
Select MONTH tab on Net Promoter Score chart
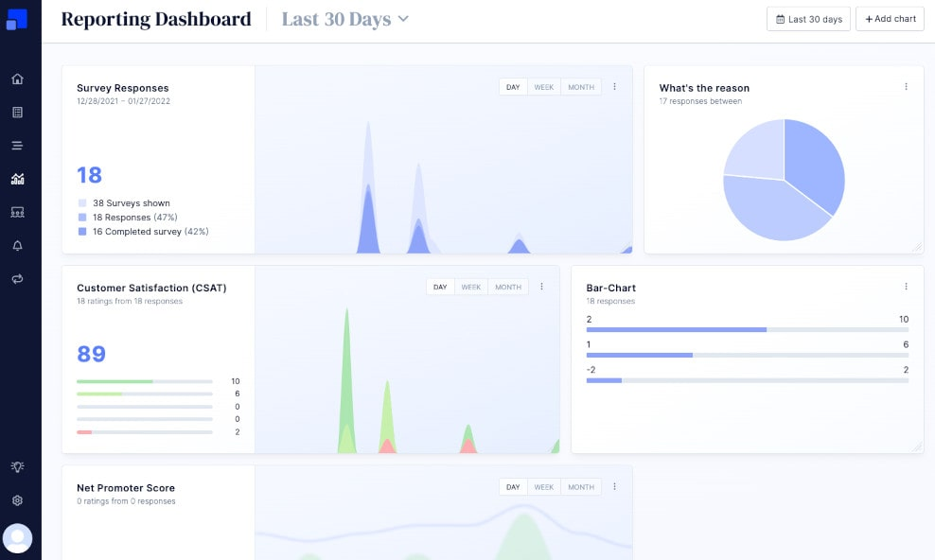click(x=581, y=487)
